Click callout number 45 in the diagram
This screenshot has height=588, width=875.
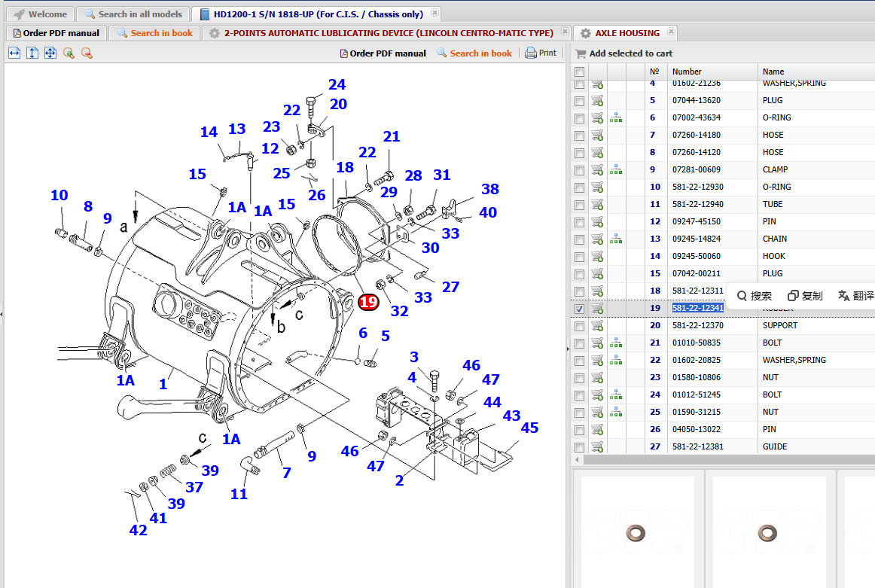[529, 428]
